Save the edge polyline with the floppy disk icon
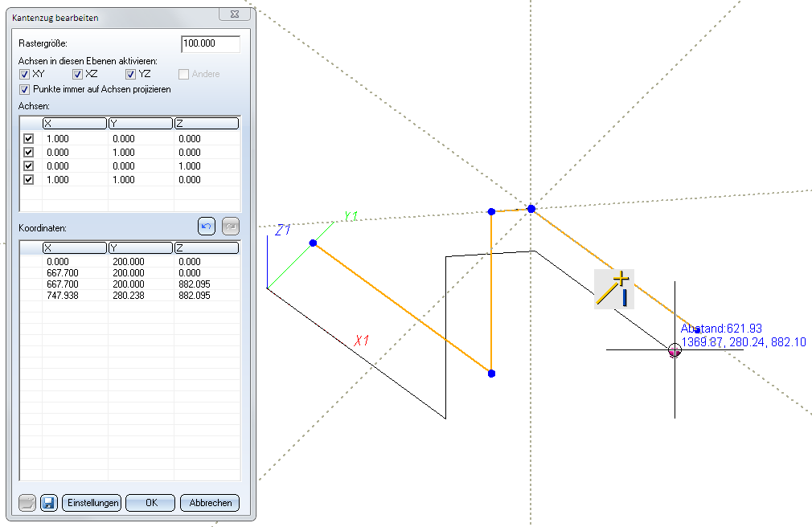The image size is (812, 527). click(x=48, y=503)
